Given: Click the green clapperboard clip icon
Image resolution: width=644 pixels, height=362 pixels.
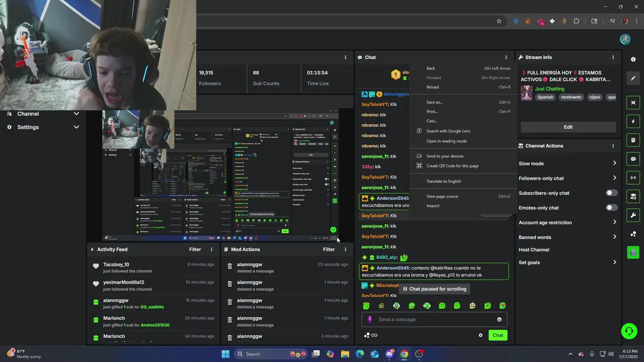Looking at the screenshot, I should [x=633, y=252].
